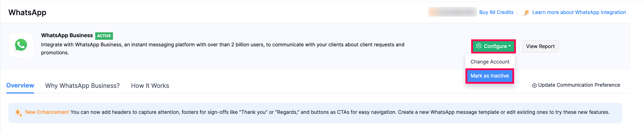644x131 pixels.
Task: Select Mark as Inactive option
Action: (490, 76)
